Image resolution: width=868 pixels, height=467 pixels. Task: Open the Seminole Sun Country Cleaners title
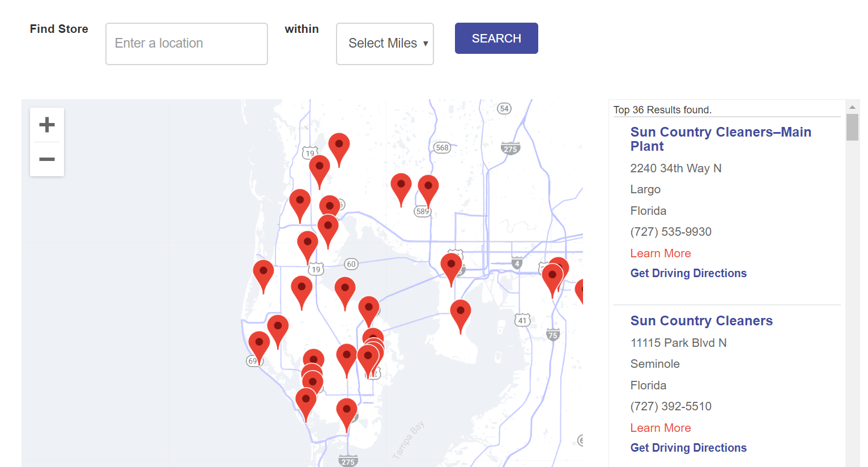(701, 321)
